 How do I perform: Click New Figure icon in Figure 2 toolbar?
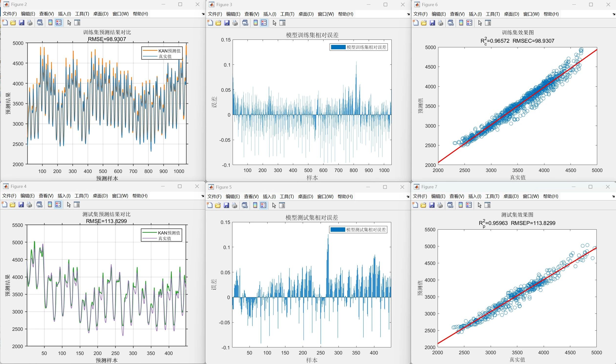(5, 23)
